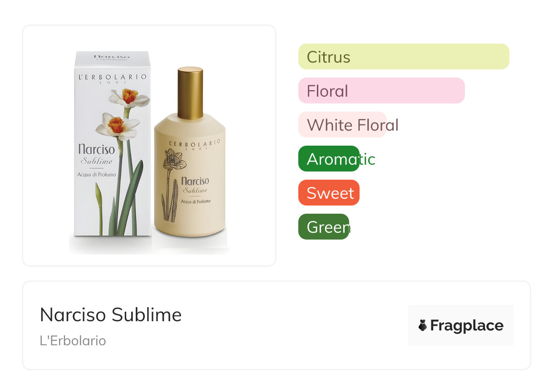The height and width of the screenshot is (392, 553).
Task: Click the L'Erbolario logo on the bottle
Action: coord(194,144)
